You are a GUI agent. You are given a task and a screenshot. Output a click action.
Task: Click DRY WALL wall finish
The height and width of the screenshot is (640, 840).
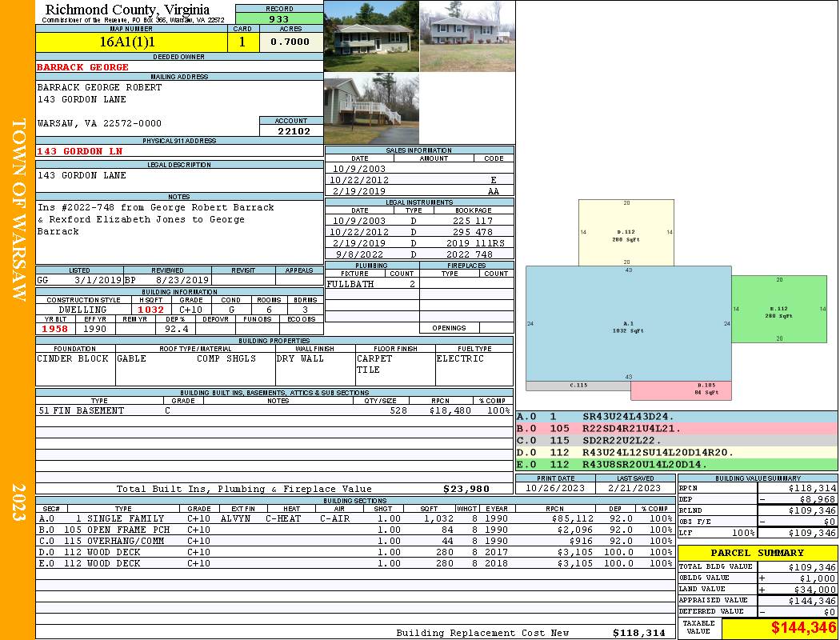point(300,358)
